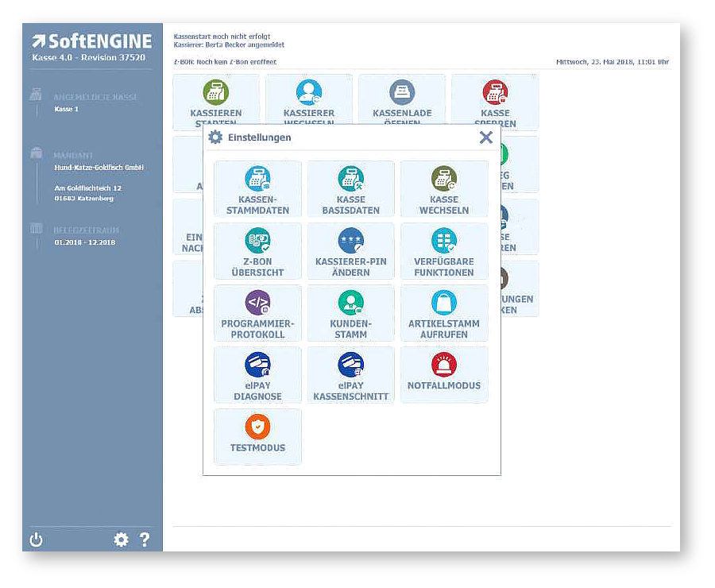The height and width of the screenshot is (588, 715).
Task: Click the SoftENGINE logo
Action: coord(91,41)
